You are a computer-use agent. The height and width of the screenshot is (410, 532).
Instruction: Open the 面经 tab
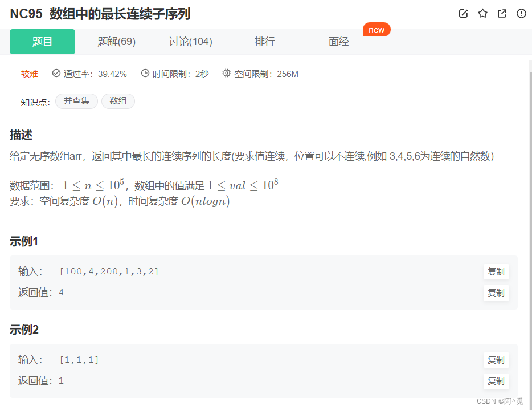point(338,42)
